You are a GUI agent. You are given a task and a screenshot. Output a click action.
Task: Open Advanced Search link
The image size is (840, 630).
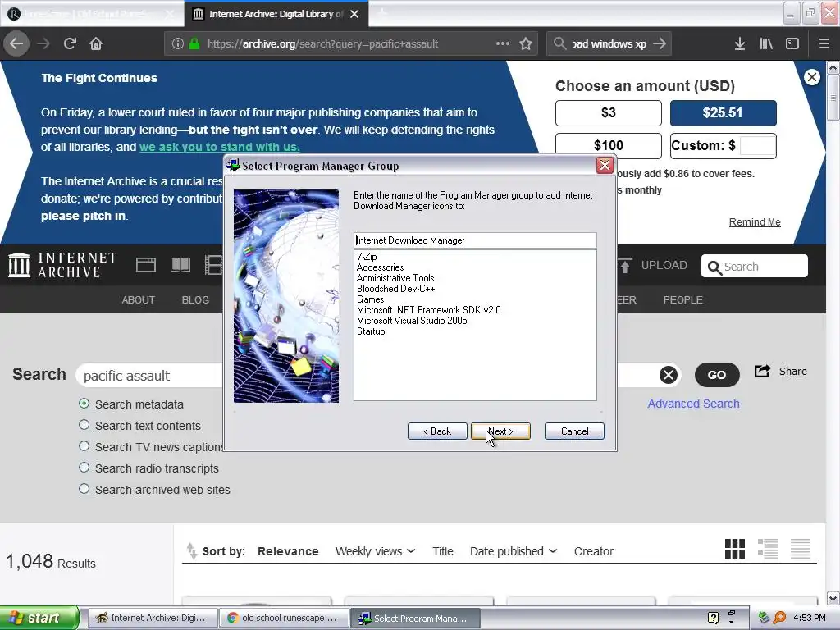[693, 404]
